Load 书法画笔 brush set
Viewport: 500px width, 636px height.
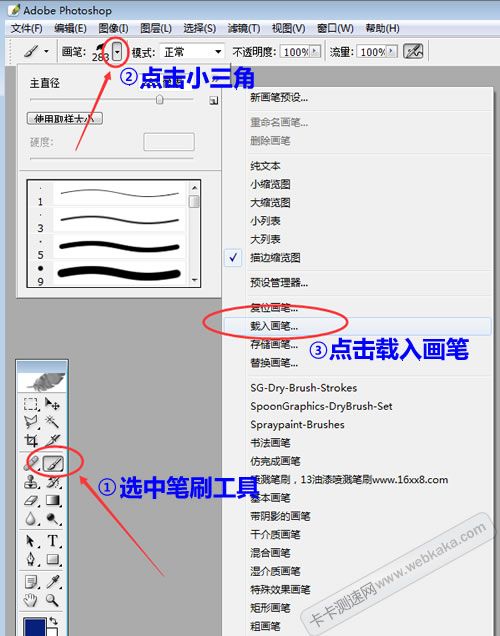pyautogui.click(x=270, y=443)
